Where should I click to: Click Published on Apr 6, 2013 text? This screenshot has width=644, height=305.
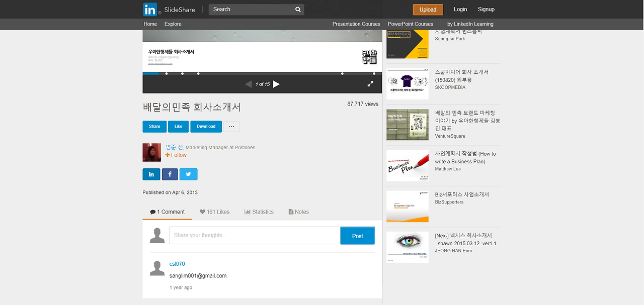click(170, 192)
